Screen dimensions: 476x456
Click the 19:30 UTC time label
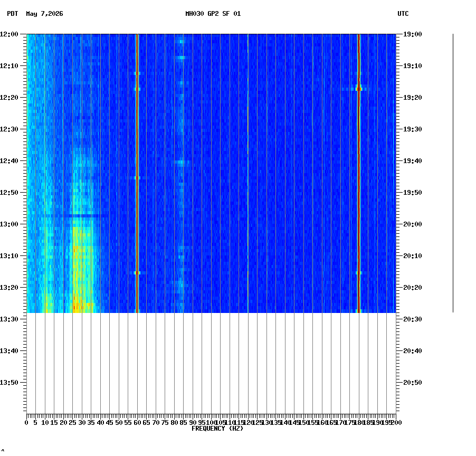[x=413, y=129]
